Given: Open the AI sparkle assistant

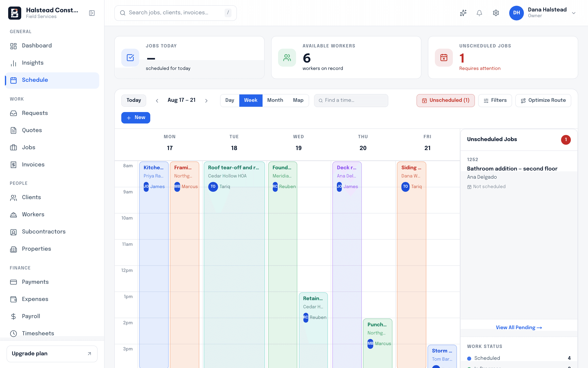Looking at the screenshot, I should (x=463, y=13).
